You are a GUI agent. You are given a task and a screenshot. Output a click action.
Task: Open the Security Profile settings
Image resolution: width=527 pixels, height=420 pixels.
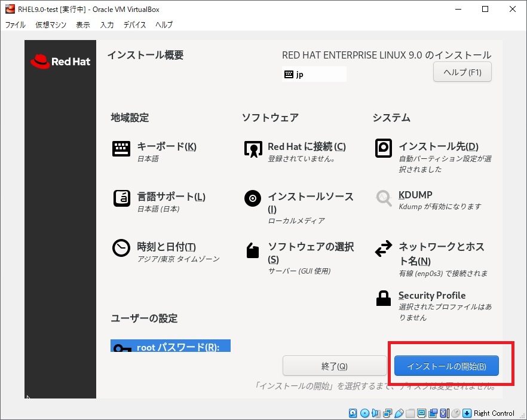(x=433, y=306)
